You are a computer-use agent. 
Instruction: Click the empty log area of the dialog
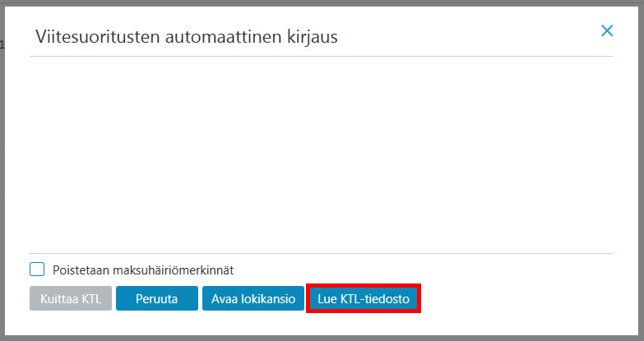tap(322, 154)
